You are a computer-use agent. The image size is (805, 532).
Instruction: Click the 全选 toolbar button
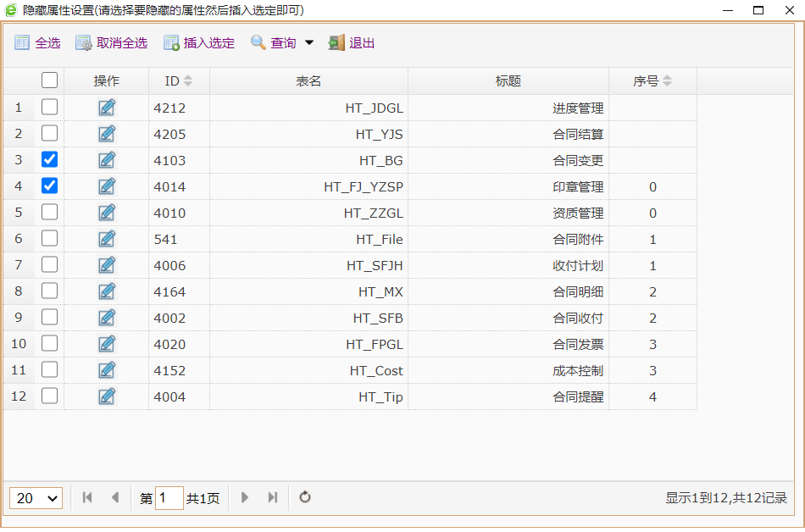coord(37,43)
